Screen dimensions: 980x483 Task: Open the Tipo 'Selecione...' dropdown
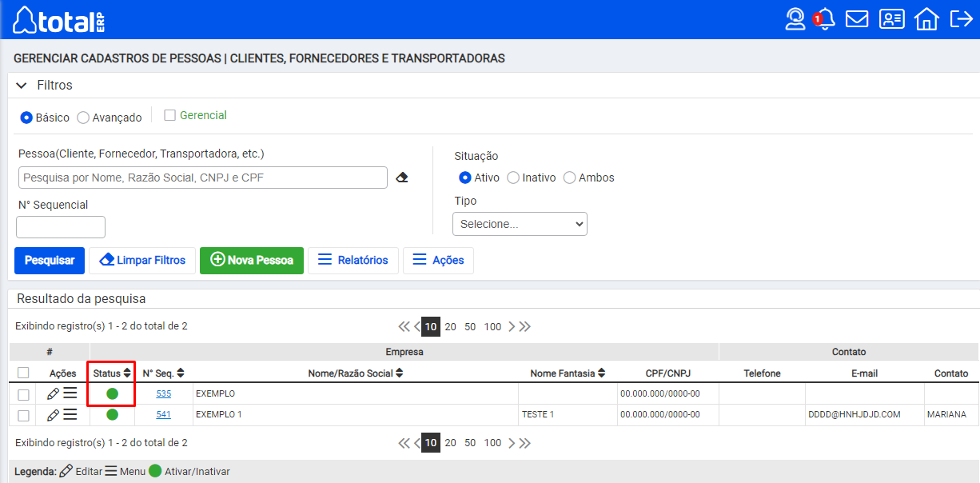tap(520, 224)
